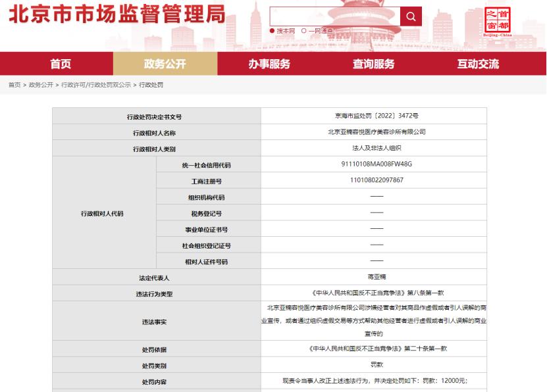Open the 办事服务 menu
Viewport: 547px width, 392px height.
tap(268, 64)
